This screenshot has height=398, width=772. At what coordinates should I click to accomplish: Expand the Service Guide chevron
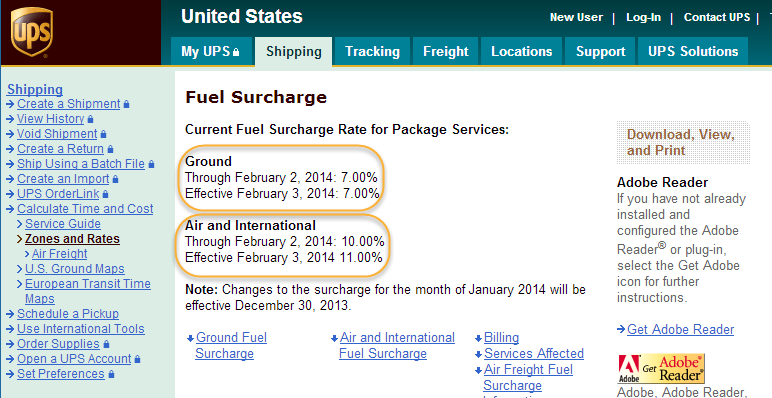[20, 224]
